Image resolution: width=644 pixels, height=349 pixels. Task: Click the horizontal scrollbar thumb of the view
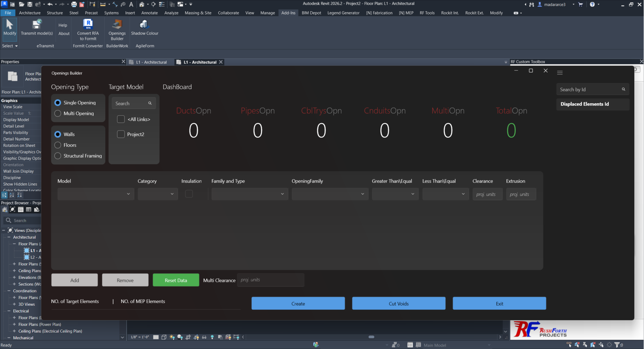[371, 337]
